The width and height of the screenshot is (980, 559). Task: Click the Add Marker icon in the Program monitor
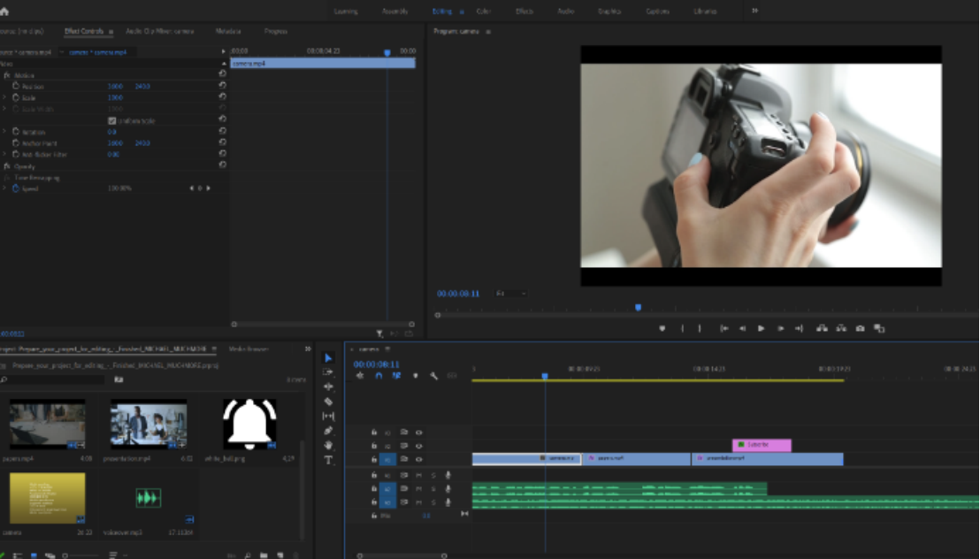click(661, 327)
